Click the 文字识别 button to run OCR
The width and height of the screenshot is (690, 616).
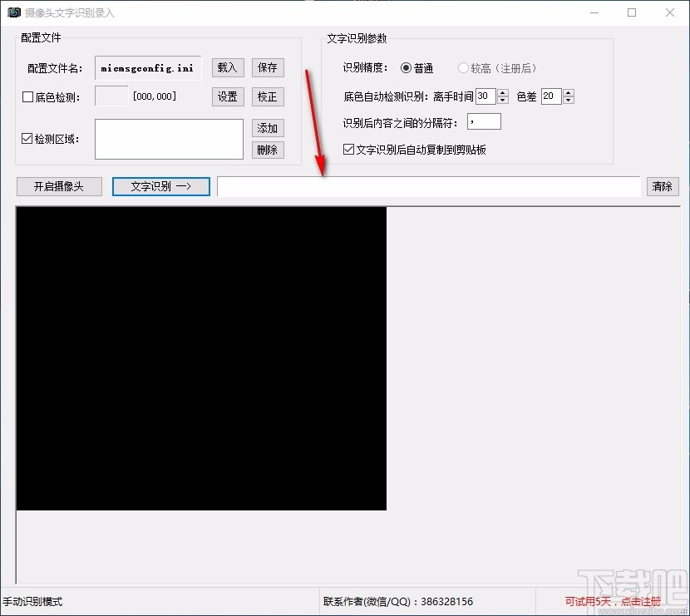[x=160, y=186]
